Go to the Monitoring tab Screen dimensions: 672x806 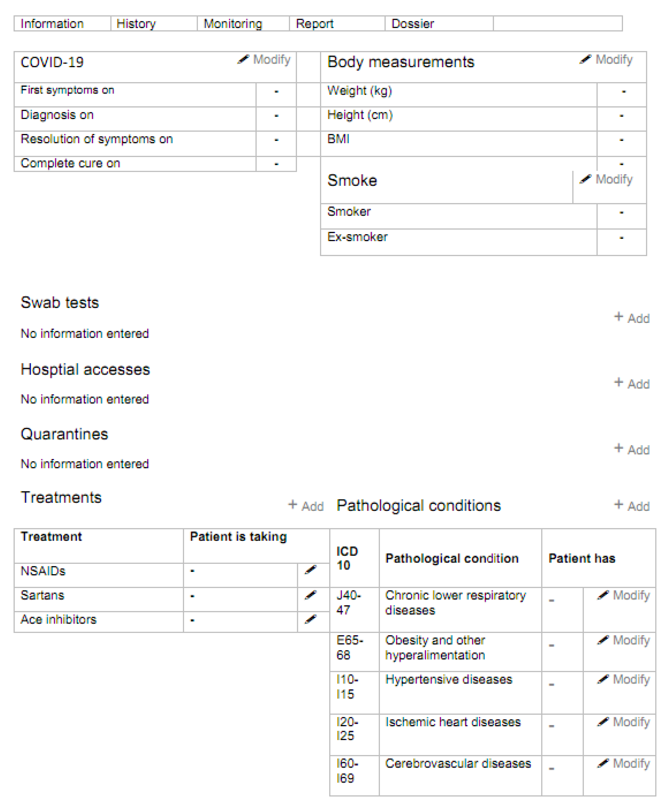click(x=233, y=24)
